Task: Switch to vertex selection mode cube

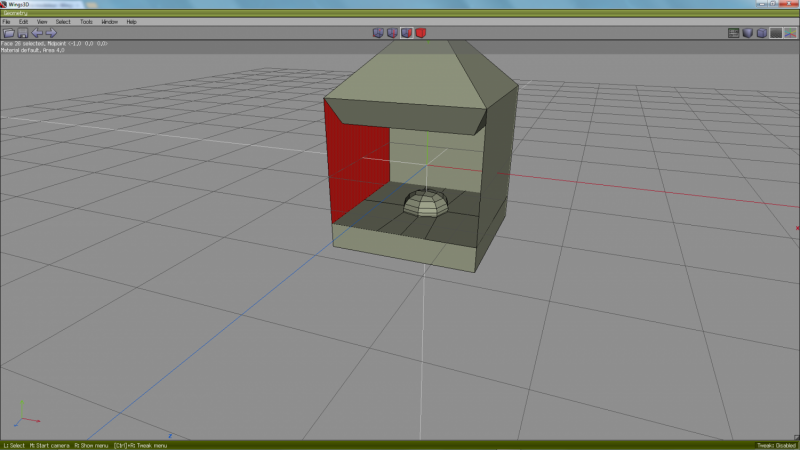Action: (379, 33)
